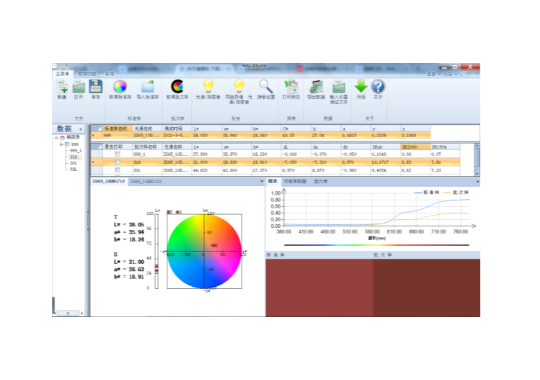Click the data tree horizontal scrollbar right arrow

pos(82,313)
